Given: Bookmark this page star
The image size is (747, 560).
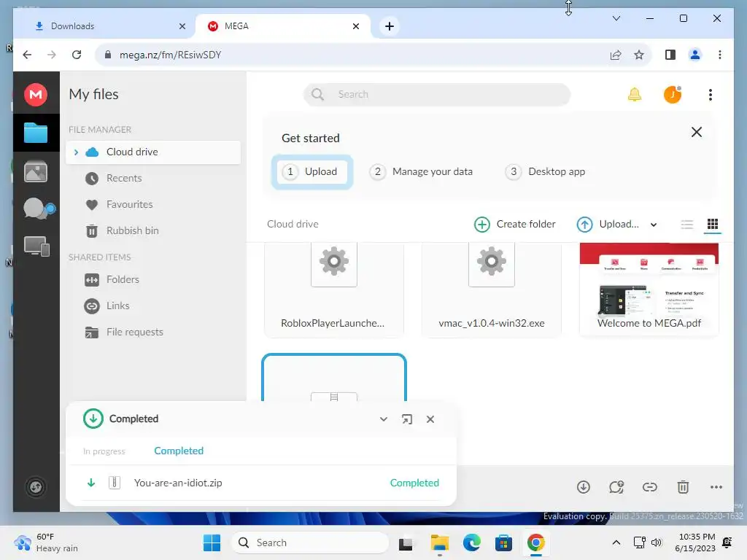Looking at the screenshot, I should click(639, 55).
